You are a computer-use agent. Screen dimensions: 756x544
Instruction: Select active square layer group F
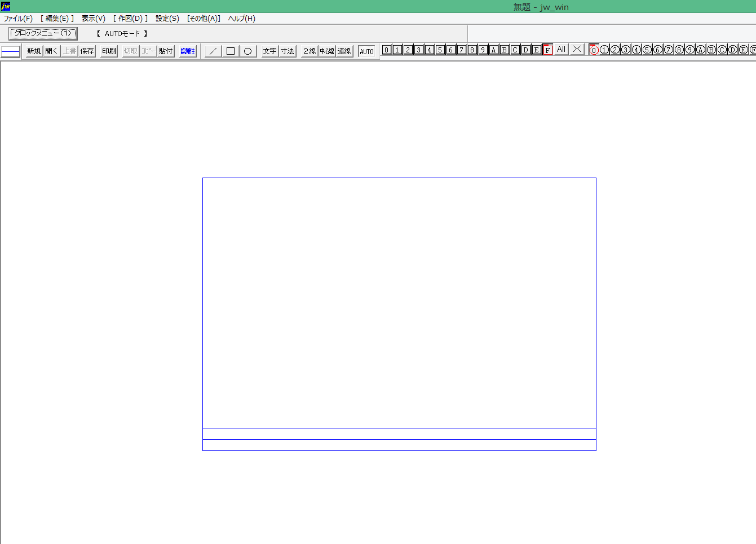click(x=547, y=50)
